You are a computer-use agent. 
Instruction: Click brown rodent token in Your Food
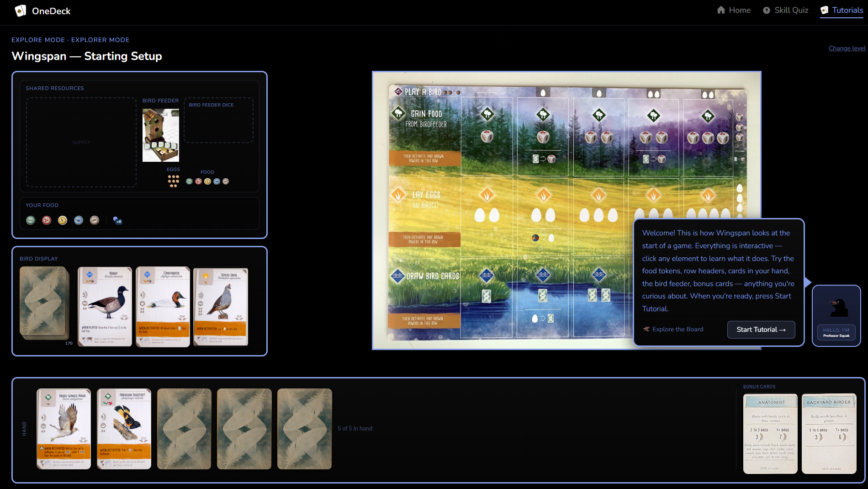click(x=95, y=220)
